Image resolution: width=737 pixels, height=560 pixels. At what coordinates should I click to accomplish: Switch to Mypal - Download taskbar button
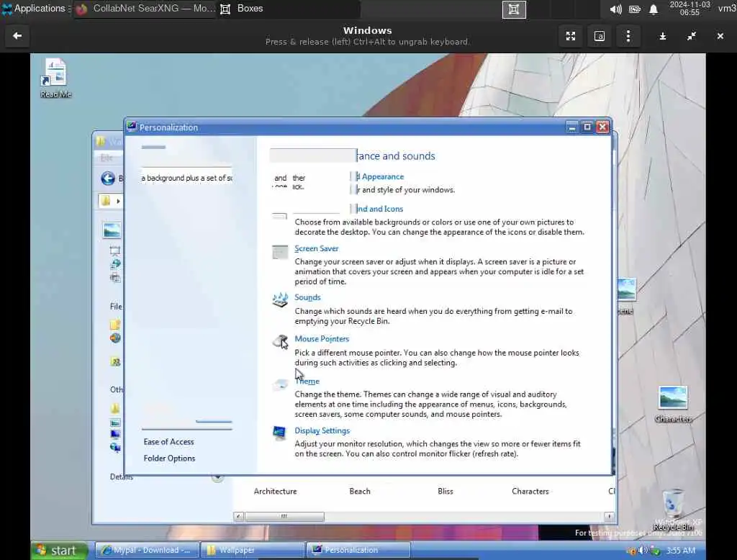coord(147,550)
